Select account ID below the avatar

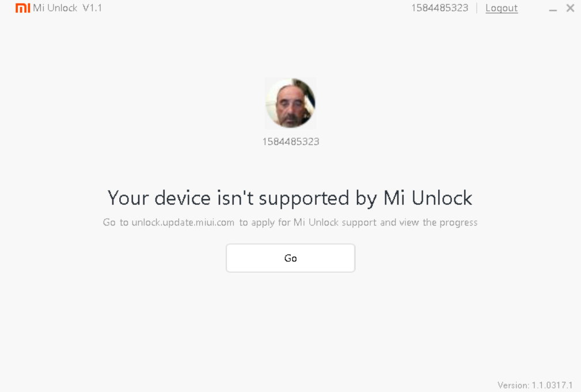(x=290, y=142)
